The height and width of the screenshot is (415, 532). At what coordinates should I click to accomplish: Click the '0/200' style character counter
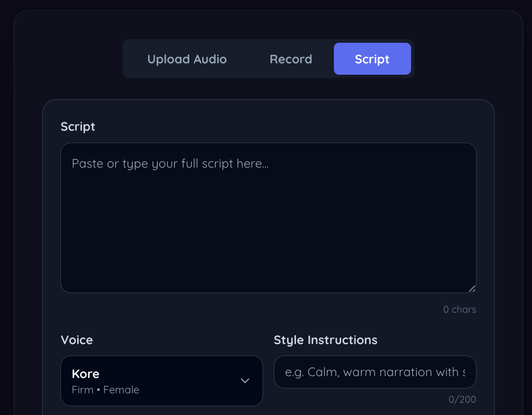point(462,399)
